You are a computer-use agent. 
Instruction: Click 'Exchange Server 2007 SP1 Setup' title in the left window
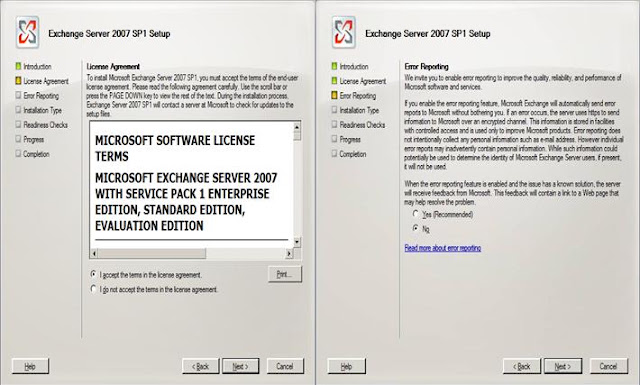pos(109,33)
